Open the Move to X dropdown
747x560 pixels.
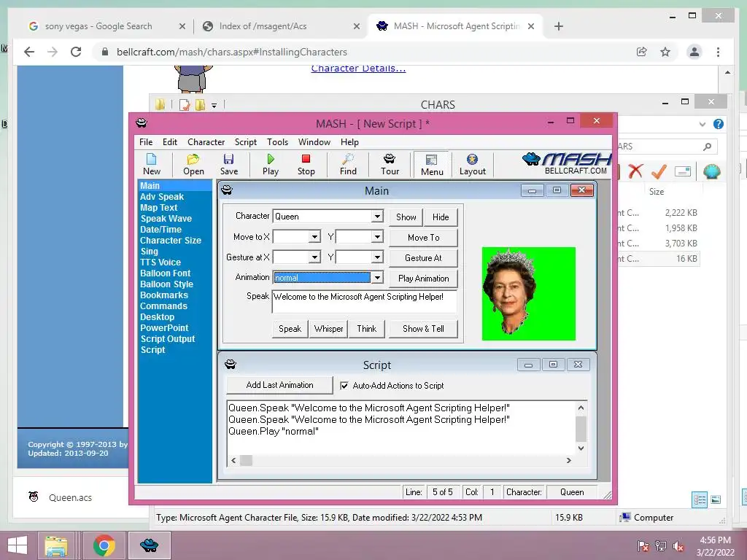[314, 237]
